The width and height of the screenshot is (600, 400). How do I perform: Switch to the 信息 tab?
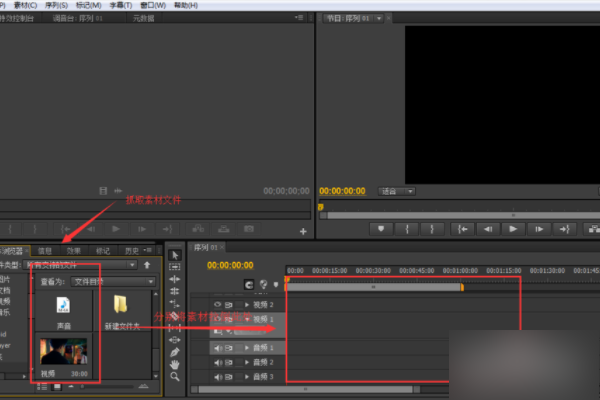(45, 251)
